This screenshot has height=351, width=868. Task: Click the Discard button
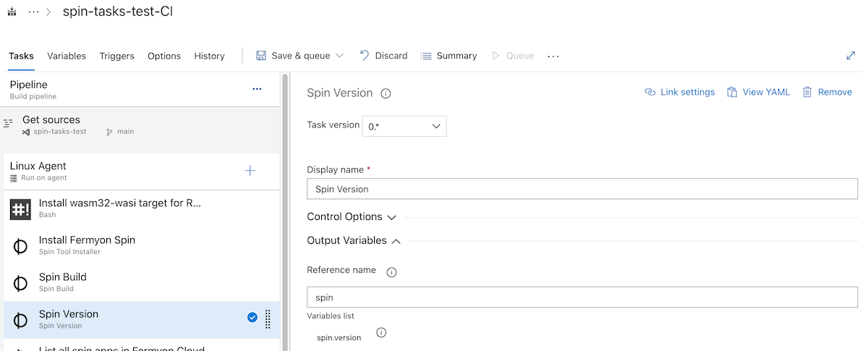point(383,56)
